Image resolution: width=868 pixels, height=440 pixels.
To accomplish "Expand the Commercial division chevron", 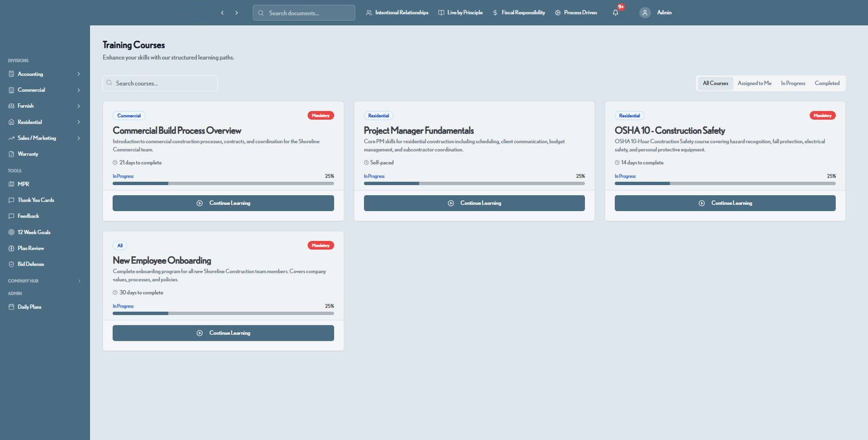I will click(79, 90).
